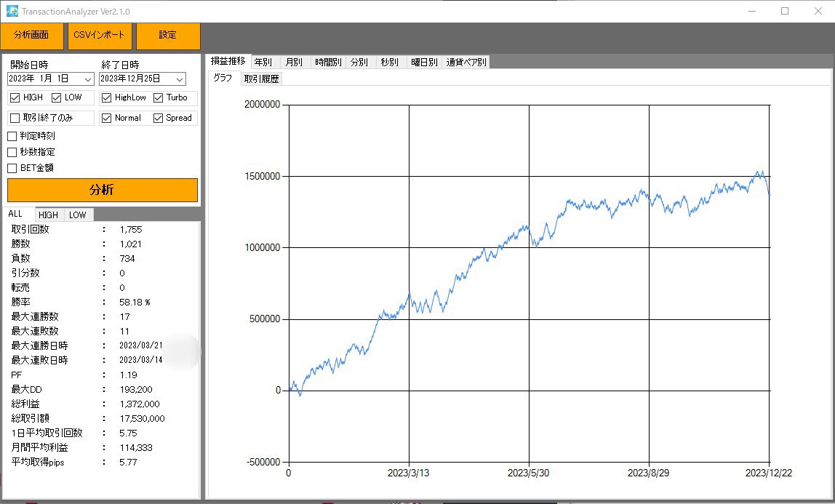Toggle the Normal checkbox
835x504 pixels.
106,118
